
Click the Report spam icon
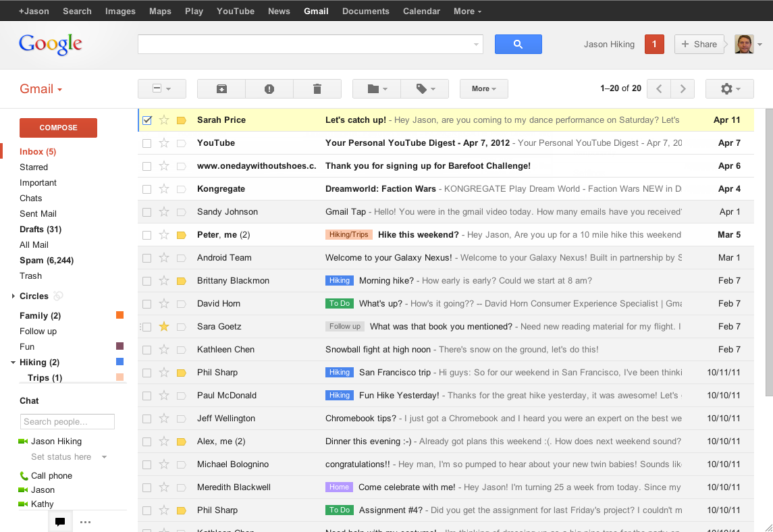pos(269,88)
